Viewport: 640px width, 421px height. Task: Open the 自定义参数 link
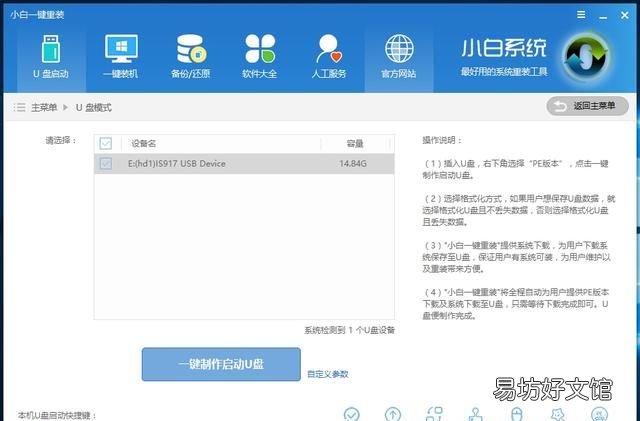tap(328, 374)
